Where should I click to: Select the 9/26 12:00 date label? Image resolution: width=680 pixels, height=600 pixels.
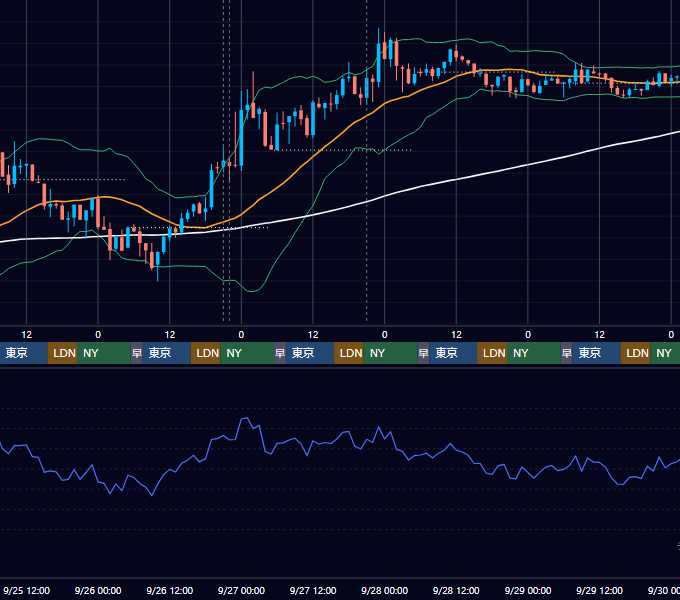tap(170, 590)
